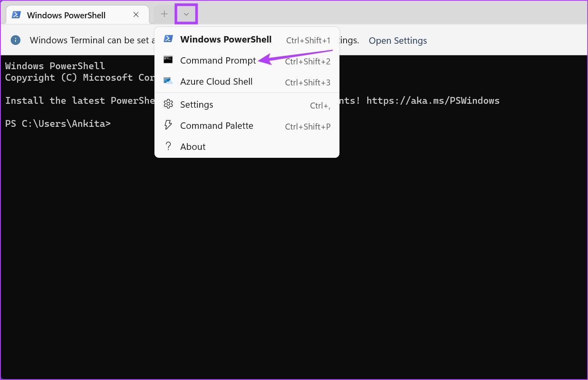Click the Settings gear icon
588x380 pixels.
pyautogui.click(x=168, y=104)
